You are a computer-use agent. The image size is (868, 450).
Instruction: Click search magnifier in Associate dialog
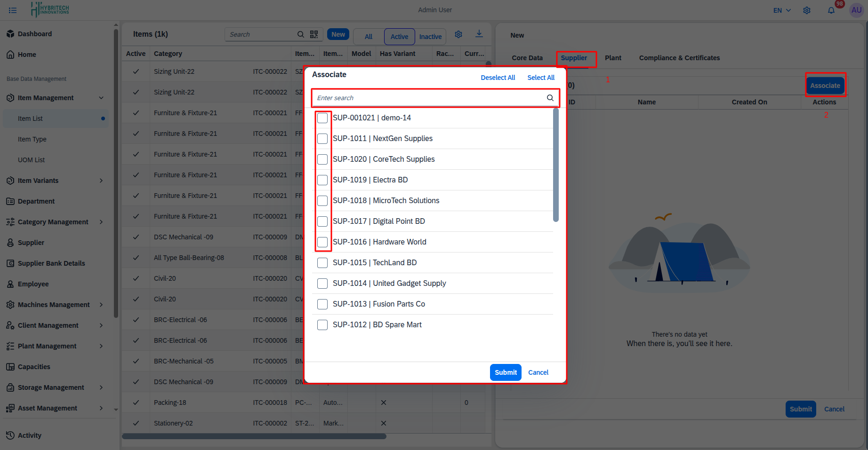click(550, 98)
